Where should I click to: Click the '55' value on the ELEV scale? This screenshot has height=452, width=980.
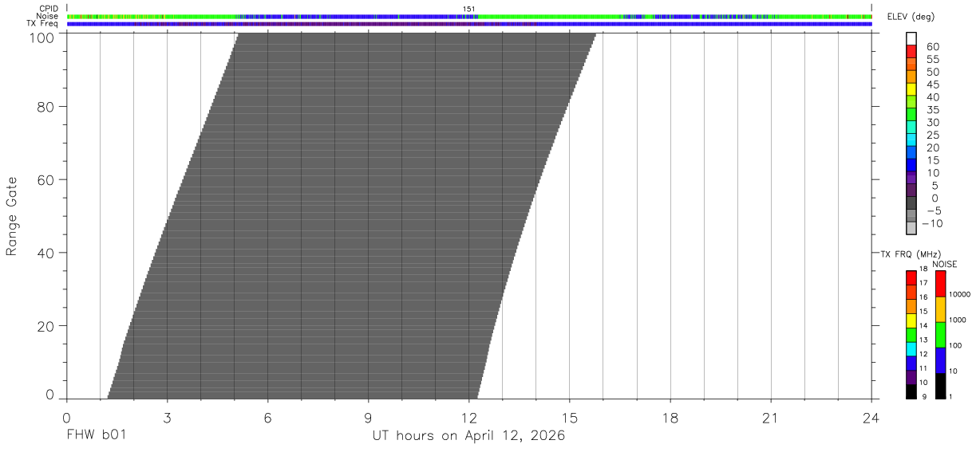pyautogui.click(x=933, y=59)
